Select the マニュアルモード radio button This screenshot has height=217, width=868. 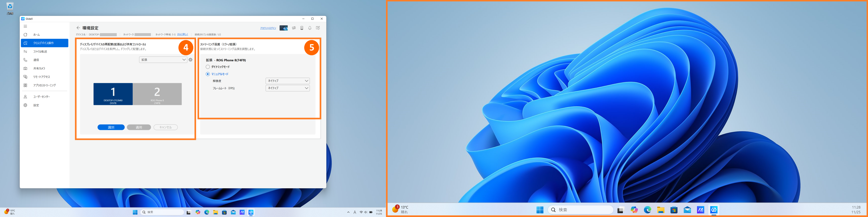point(208,74)
